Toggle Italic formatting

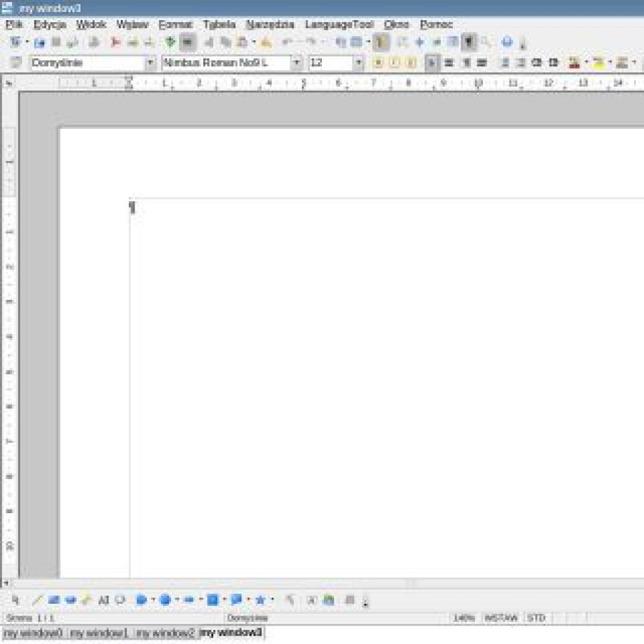coord(395,63)
